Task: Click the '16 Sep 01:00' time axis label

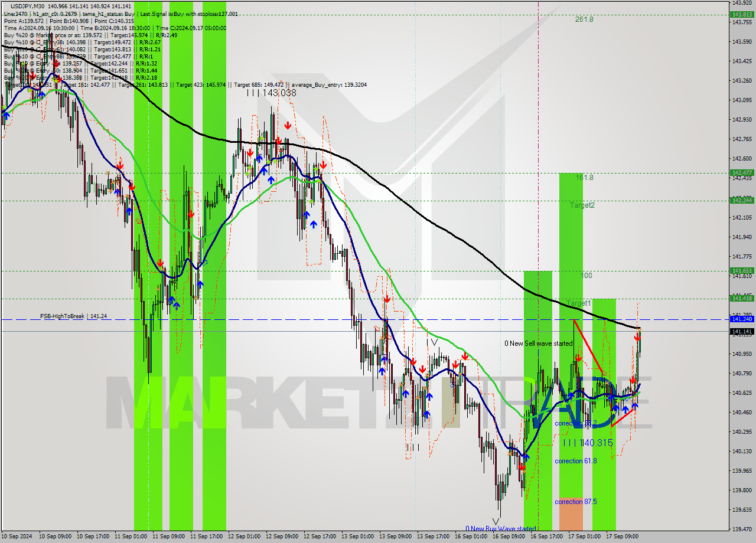Action: pos(470,537)
